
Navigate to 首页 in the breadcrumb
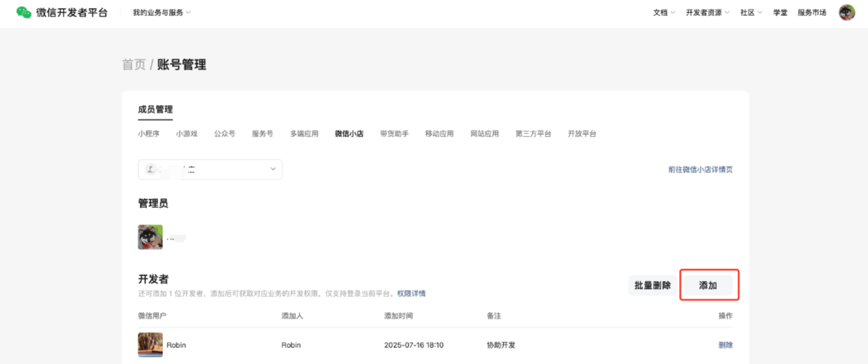(x=134, y=65)
